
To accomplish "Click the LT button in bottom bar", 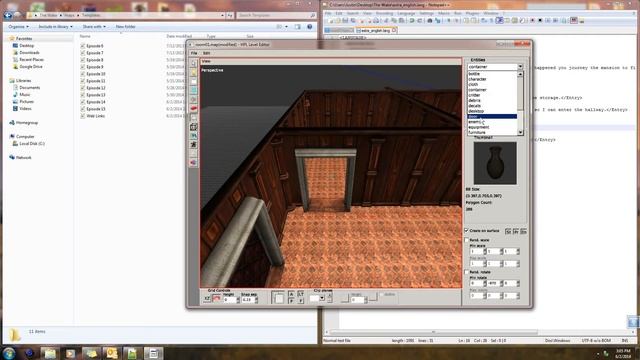I will [x=301, y=294].
